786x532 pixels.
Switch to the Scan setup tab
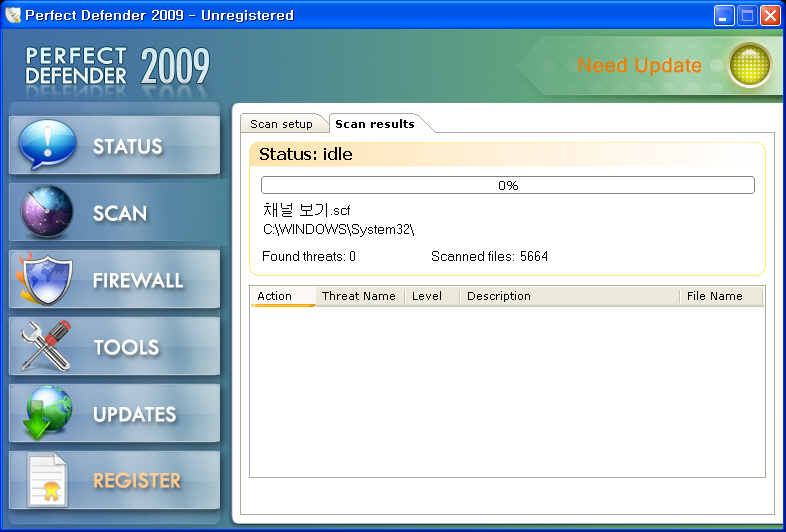[x=282, y=124]
